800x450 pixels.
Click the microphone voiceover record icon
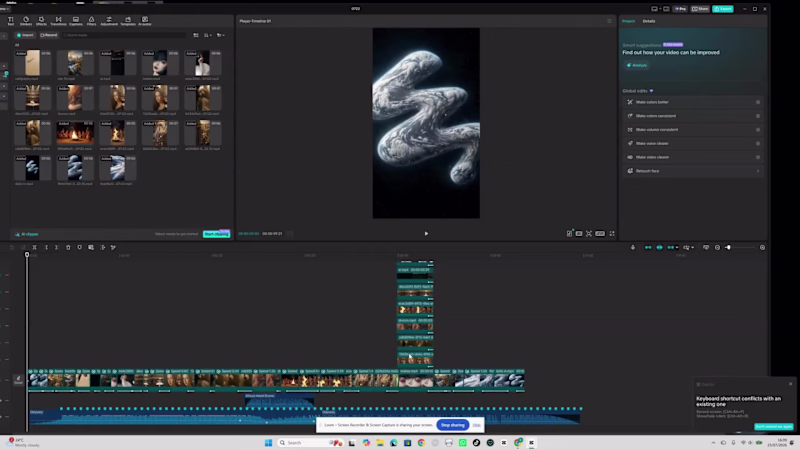pos(633,247)
